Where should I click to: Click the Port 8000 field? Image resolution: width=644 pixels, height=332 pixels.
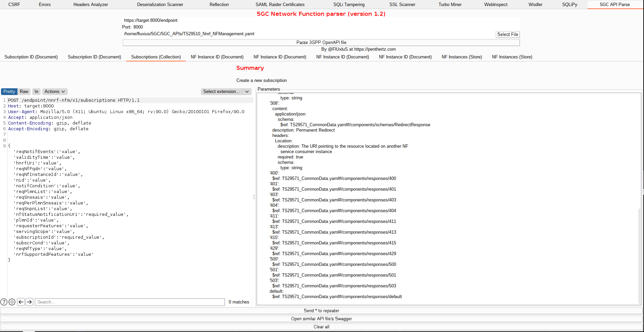(326, 27)
